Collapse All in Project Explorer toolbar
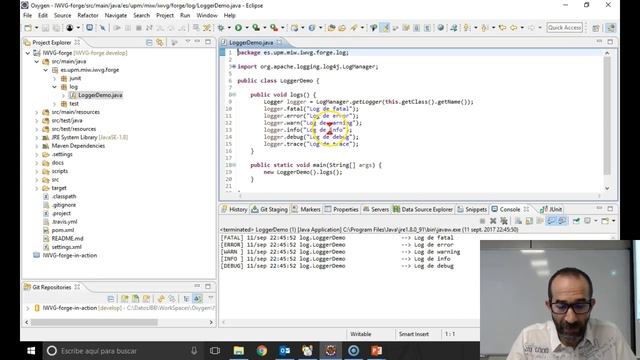Screen dimensions: 640x360 [149, 42]
